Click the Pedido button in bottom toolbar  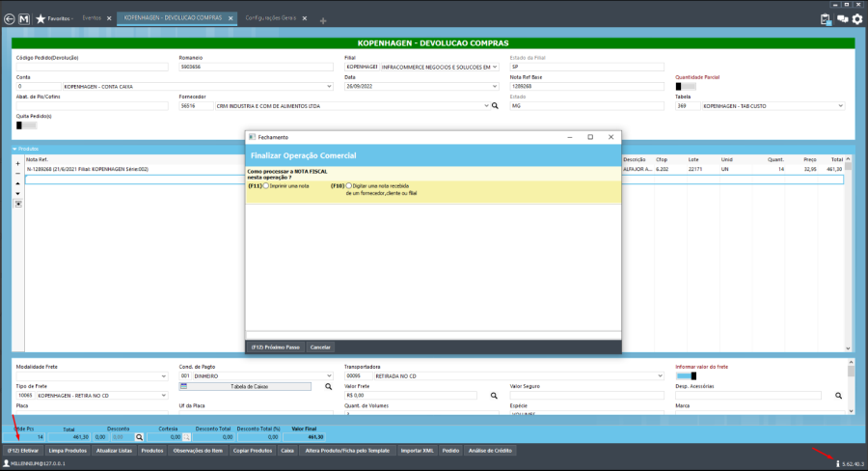click(x=450, y=451)
